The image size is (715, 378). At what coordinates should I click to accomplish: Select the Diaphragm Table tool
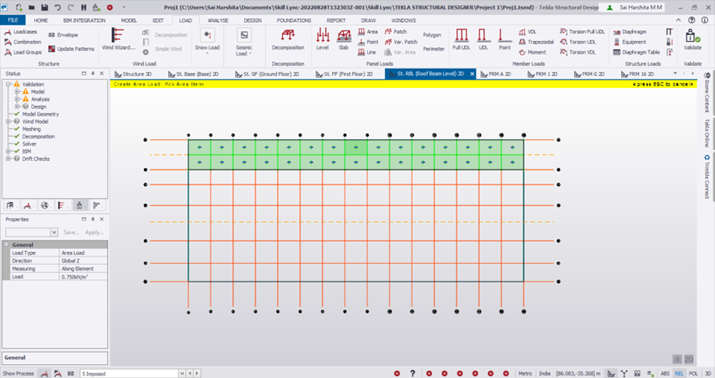click(636, 52)
